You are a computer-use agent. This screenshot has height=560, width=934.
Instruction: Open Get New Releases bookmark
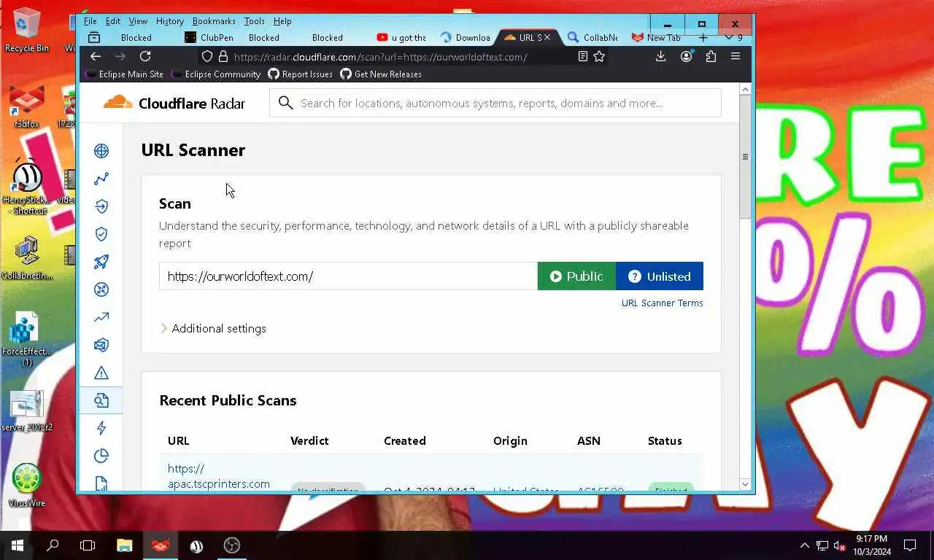[381, 74]
